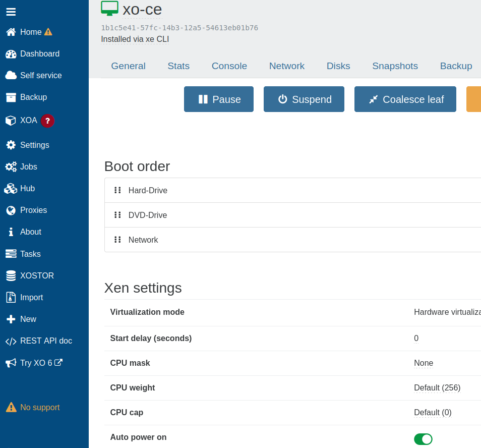Click the Suspend button
The width and height of the screenshot is (481, 448).
(x=304, y=99)
